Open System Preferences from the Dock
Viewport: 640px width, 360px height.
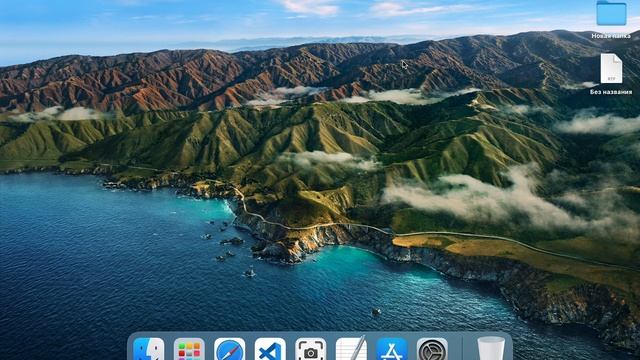pyautogui.click(x=432, y=349)
